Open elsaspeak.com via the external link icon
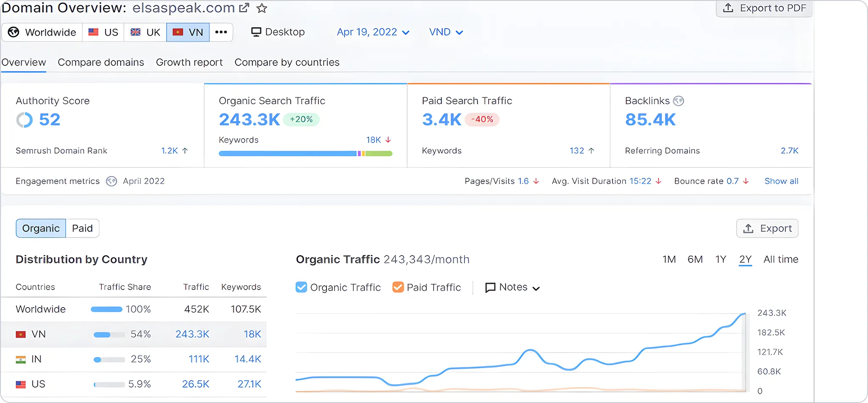 tap(244, 8)
